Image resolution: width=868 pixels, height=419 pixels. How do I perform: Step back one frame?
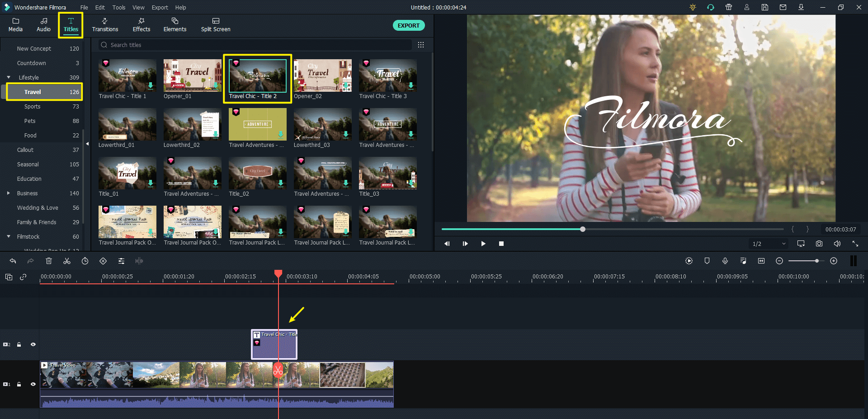pyautogui.click(x=447, y=244)
